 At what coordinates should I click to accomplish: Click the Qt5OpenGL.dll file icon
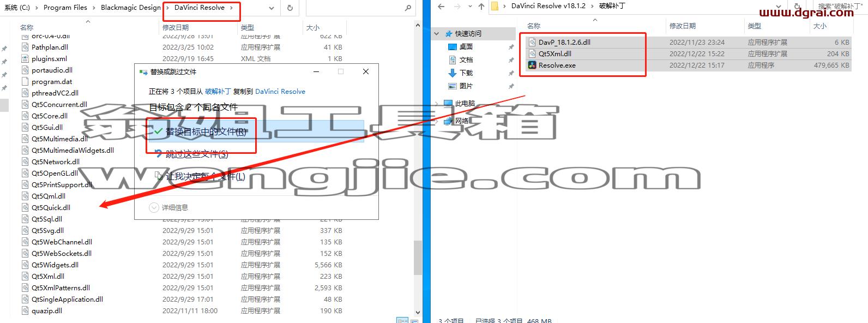pos(25,173)
